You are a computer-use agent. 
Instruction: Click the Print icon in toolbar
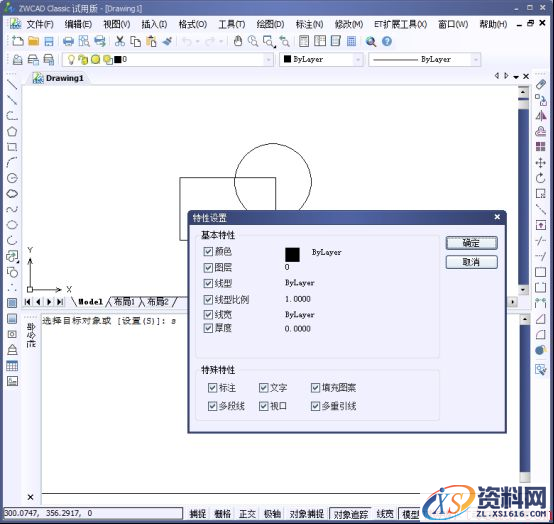click(68, 41)
